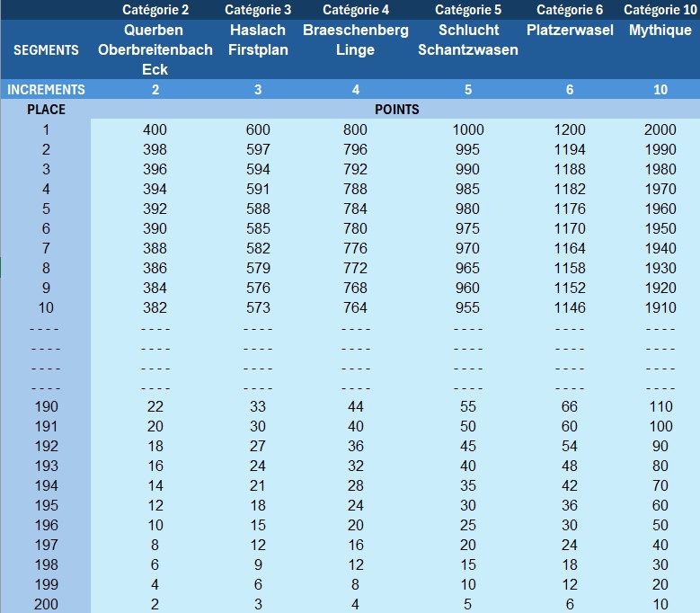The image size is (700, 613).
Task: Click the points value 600
Action: (258, 129)
